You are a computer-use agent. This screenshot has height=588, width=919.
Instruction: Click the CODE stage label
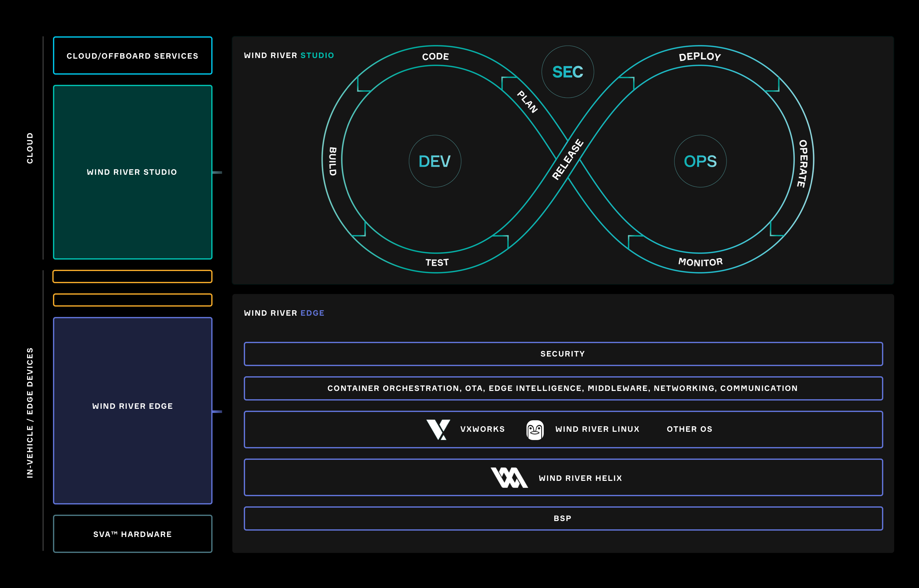(x=436, y=56)
